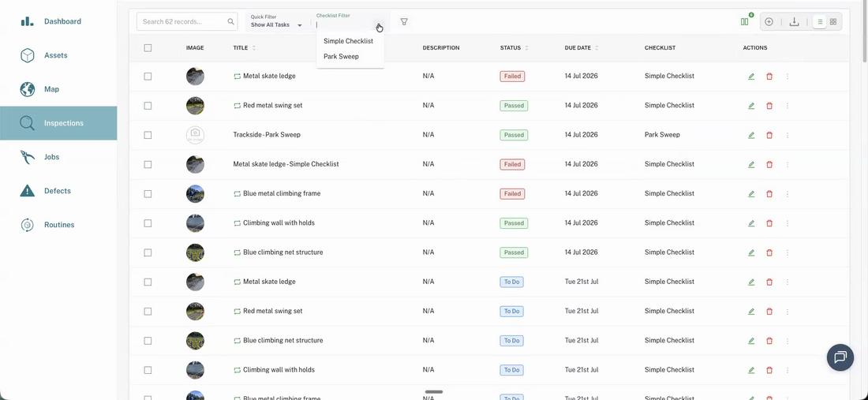Delete the Passed Red metal swing set inspection

tap(769, 105)
